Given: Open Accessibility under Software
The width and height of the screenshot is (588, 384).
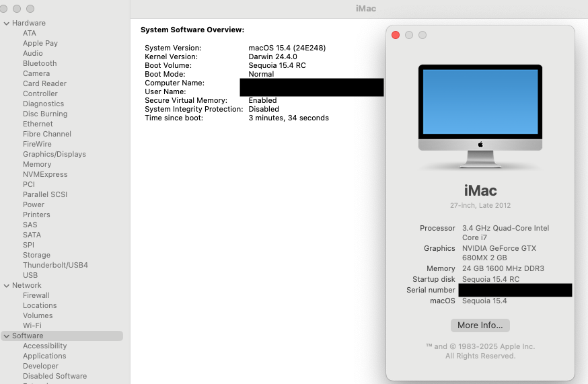Looking at the screenshot, I should coord(44,346).
